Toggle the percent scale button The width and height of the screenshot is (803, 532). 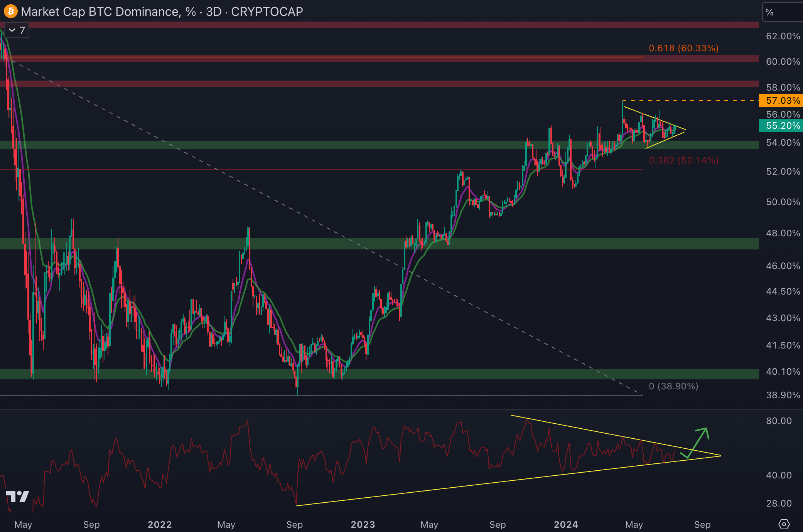click(x=770, y=12)
